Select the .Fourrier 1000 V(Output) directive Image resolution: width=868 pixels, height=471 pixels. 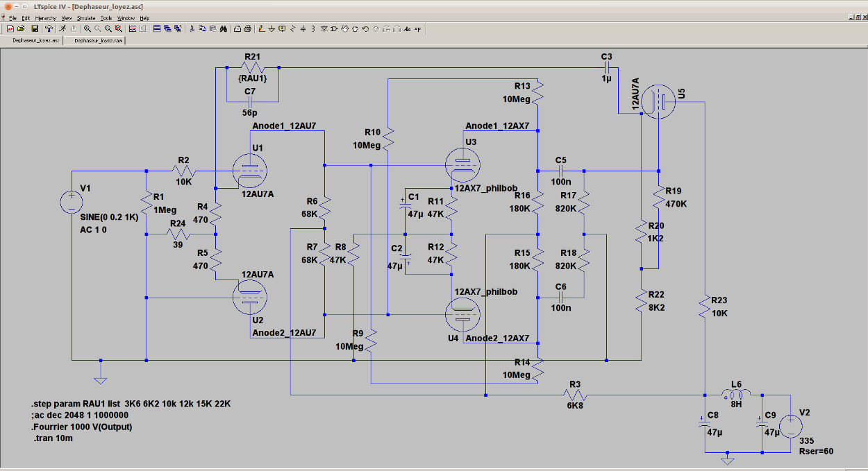point(81,427)
